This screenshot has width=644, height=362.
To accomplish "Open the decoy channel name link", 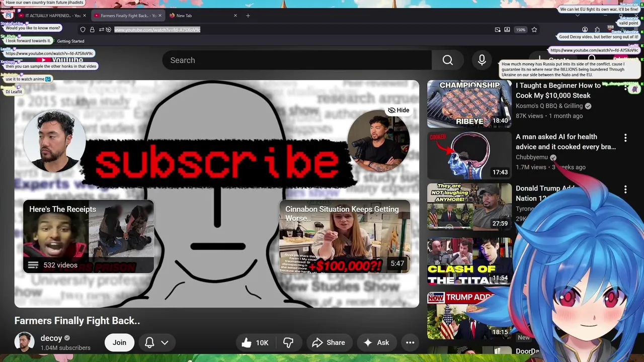I will (x=51, y=338).
